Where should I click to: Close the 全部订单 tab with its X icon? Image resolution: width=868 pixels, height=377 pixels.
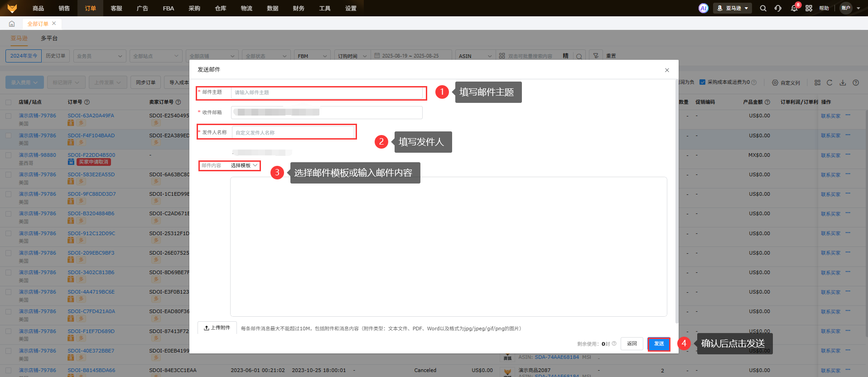click(54, 23)
